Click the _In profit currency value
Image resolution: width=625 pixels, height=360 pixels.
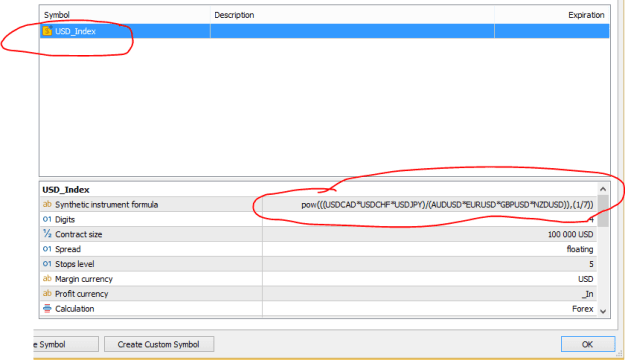click(588, 294)
